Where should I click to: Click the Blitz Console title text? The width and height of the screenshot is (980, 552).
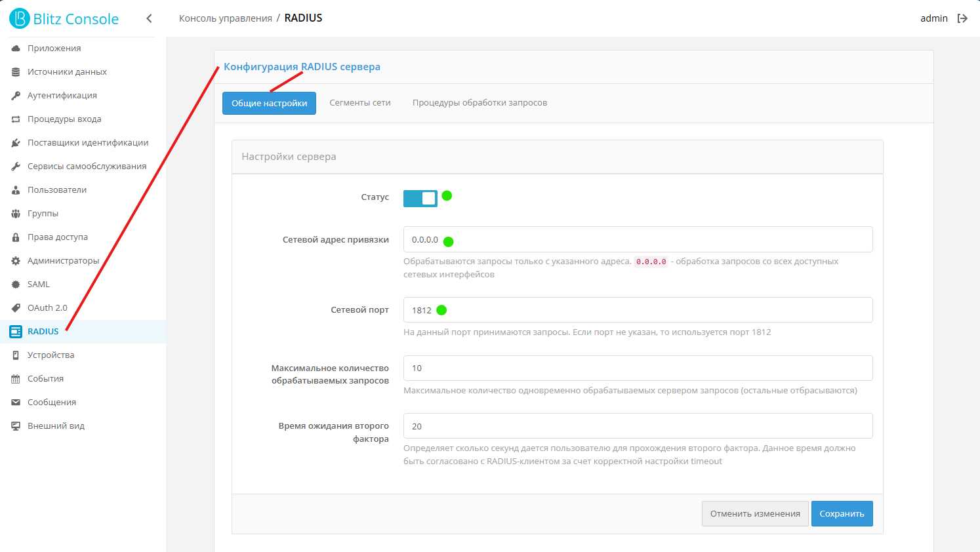76,19
